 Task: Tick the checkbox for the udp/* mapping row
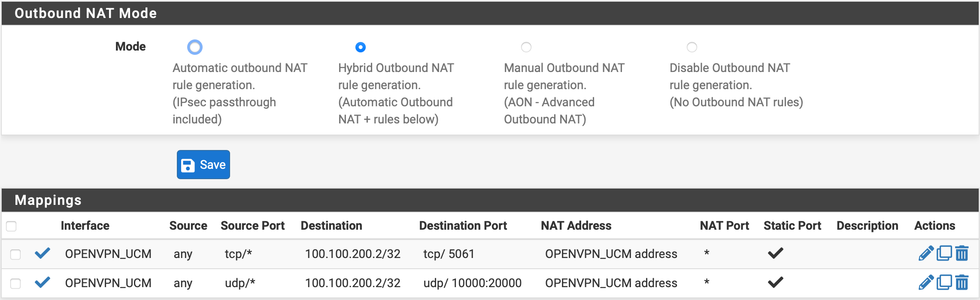(15, 283)
